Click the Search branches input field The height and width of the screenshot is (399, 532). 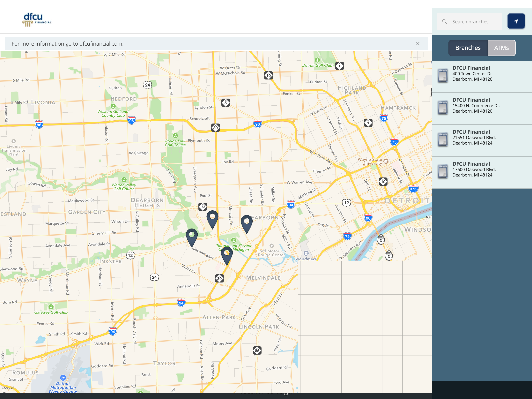point(469,22)
